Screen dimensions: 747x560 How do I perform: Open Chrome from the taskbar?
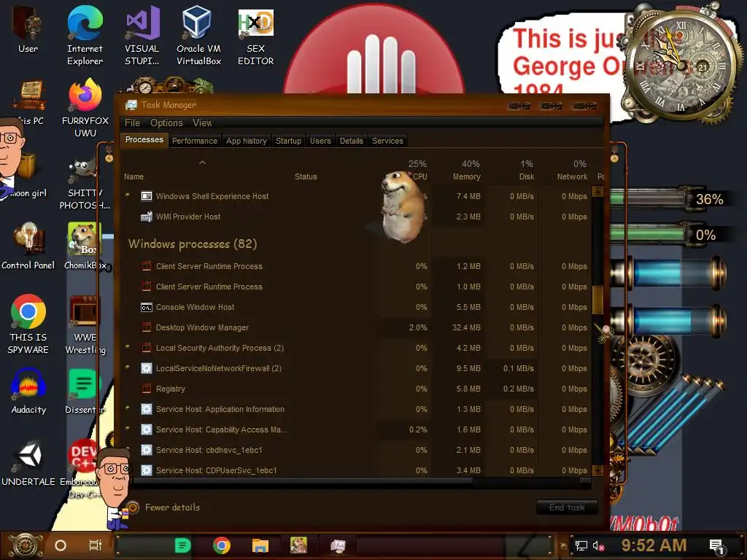click(x=222, y=545)
